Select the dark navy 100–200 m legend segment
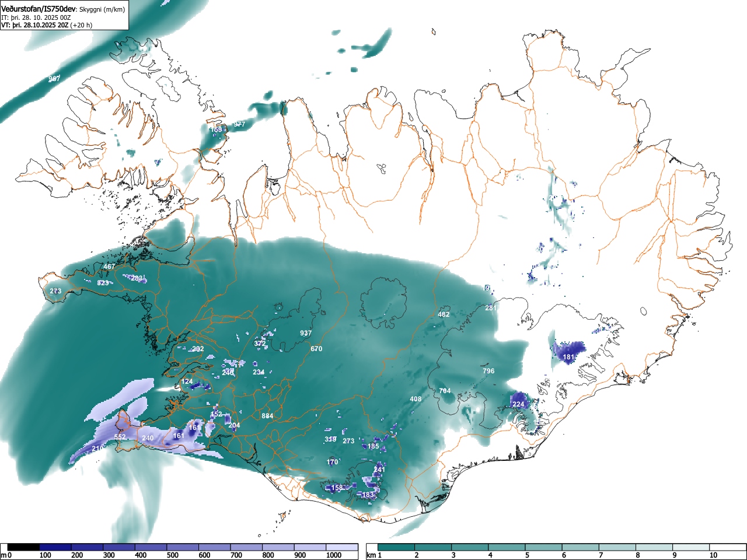 tap(55, 547)
